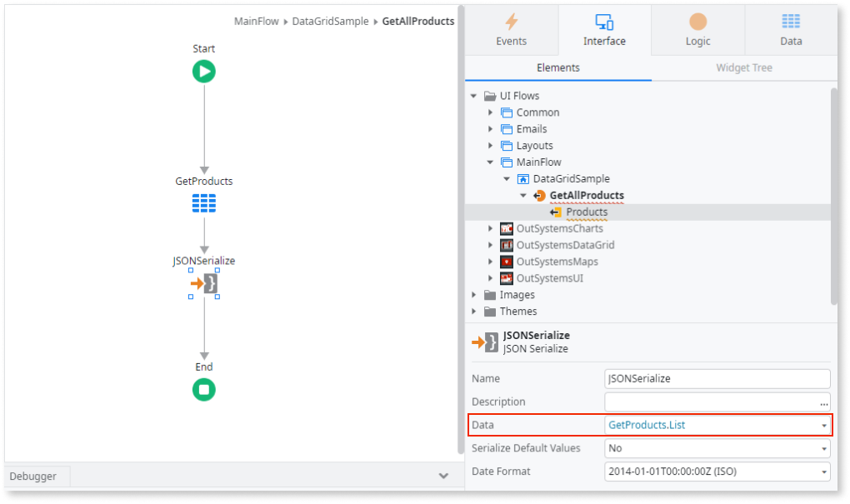
Task: Switch to the Widget Tree tab
Action: coord(742,67)
